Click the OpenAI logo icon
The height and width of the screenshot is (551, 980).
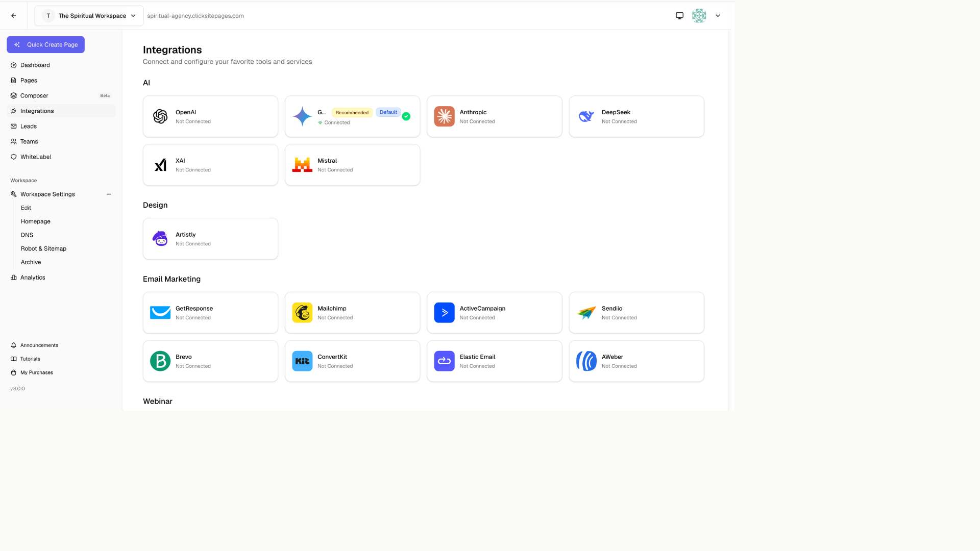click(x=160, y=116)
